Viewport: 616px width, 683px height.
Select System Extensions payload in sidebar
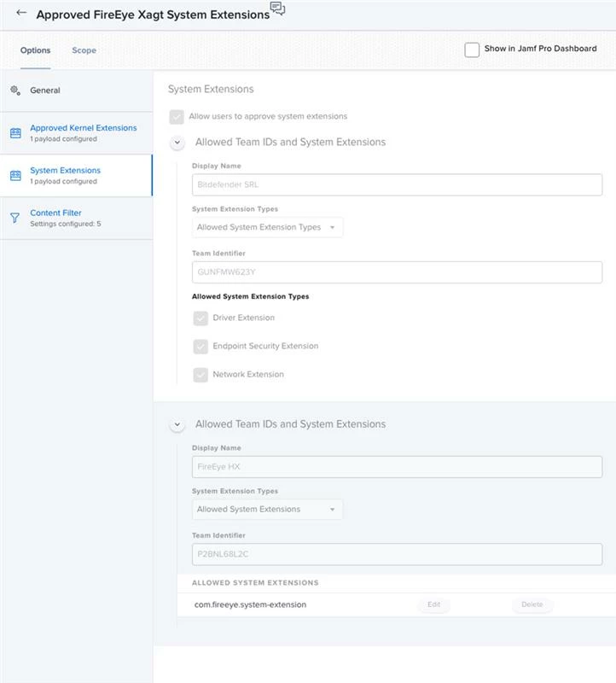[76, 176]
